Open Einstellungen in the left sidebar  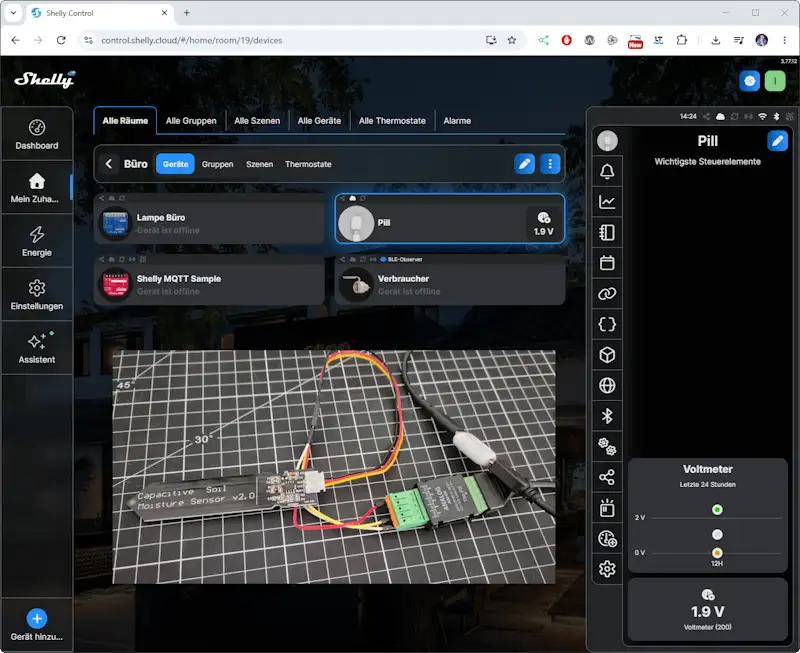[37, 295]
